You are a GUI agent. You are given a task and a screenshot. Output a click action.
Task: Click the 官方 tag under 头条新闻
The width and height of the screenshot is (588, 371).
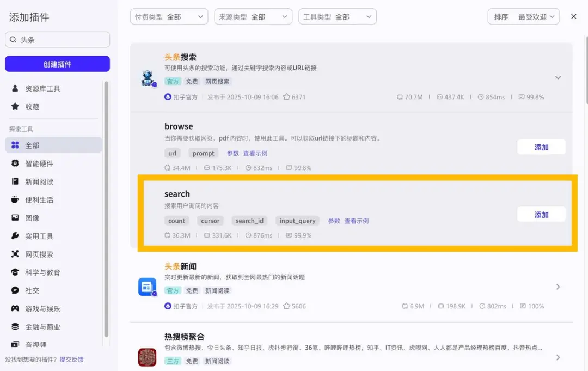coord(173,290)
